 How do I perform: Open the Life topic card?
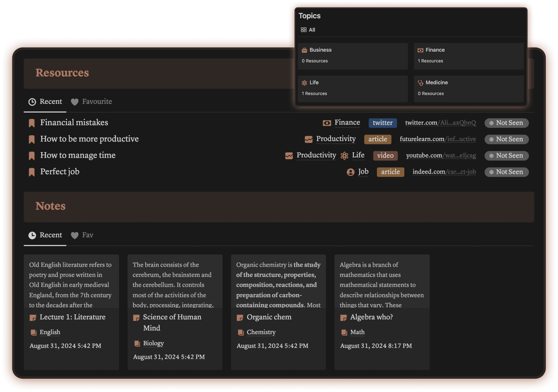click(353, 89)
